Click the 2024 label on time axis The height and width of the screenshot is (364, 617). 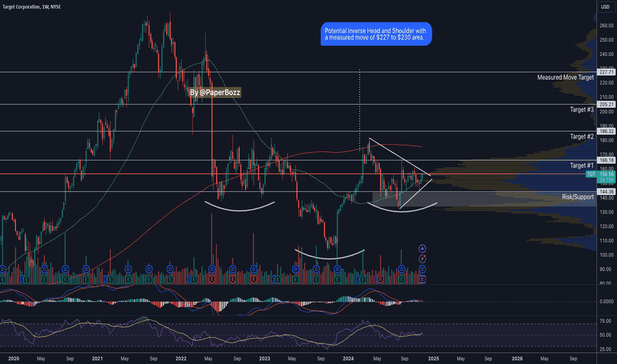348,359
